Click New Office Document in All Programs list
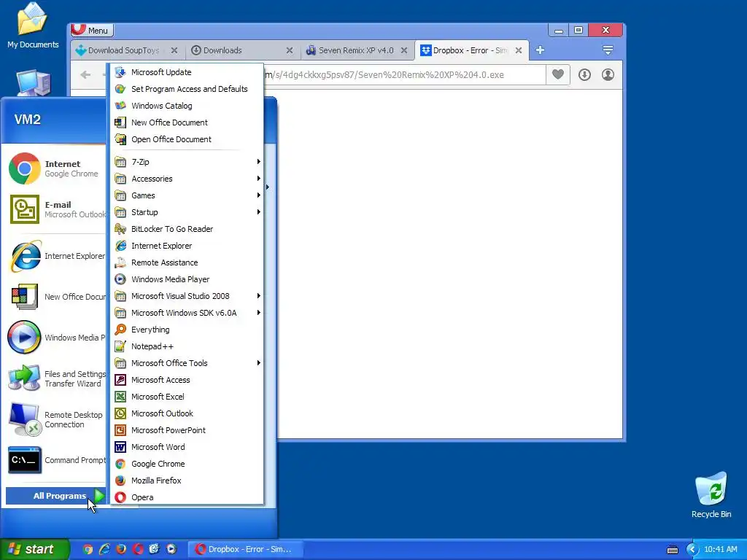Viewport: 747px width, 560px height. (x=187, y=122)
